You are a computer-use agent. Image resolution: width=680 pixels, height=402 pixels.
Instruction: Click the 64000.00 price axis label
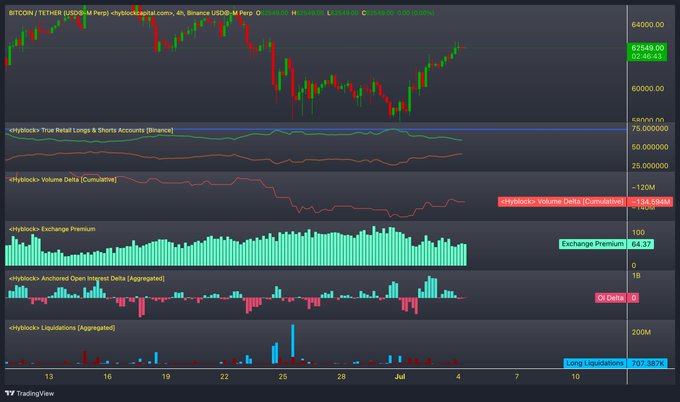[x=647, y=25]
